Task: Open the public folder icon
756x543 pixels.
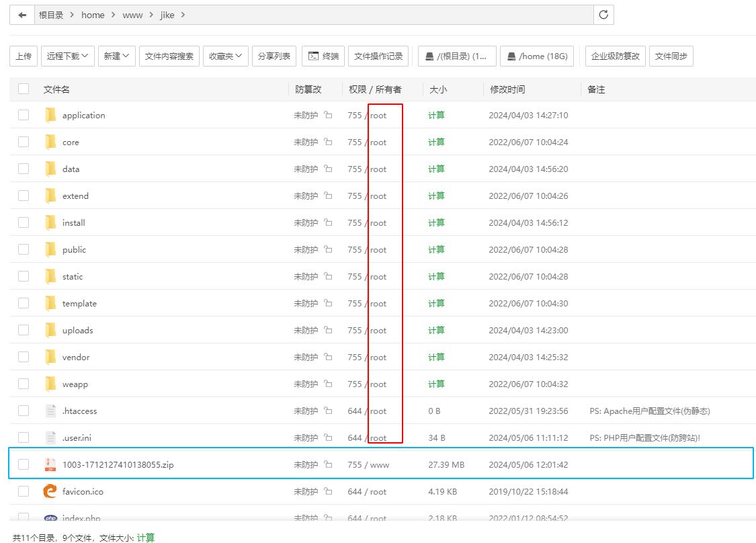Action: [x=50, y=250]
